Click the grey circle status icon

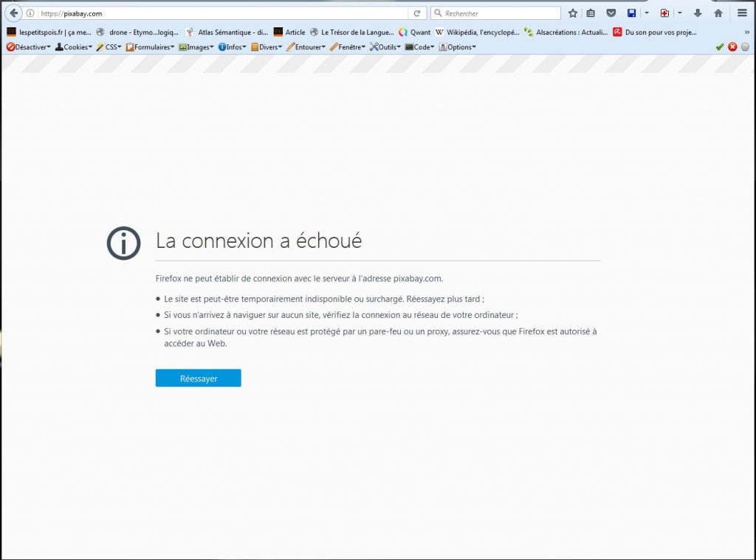pyautogui.click(x=745, y=46)
